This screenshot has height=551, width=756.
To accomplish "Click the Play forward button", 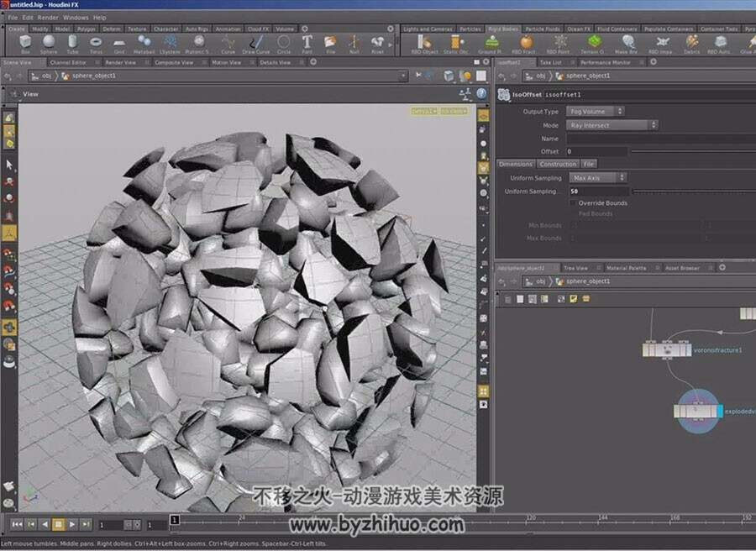I will point(72,524).
